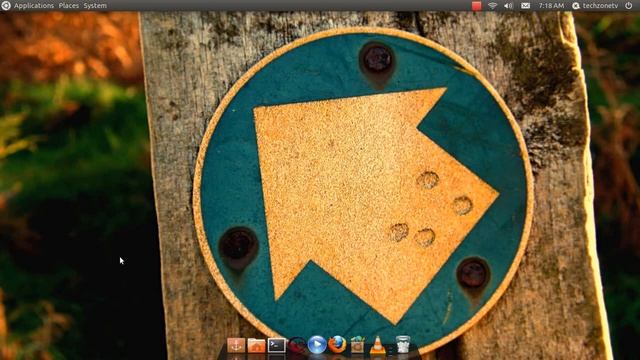640x360 pixels.
Task: Open the Applications menu
Action: click(x=34, y=6)
